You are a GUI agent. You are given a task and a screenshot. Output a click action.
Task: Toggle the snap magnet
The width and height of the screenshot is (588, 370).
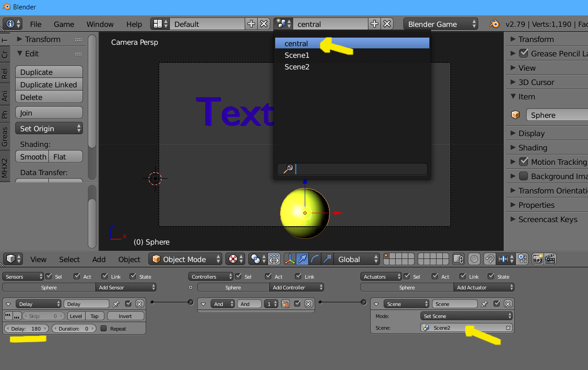pos(490,259)
